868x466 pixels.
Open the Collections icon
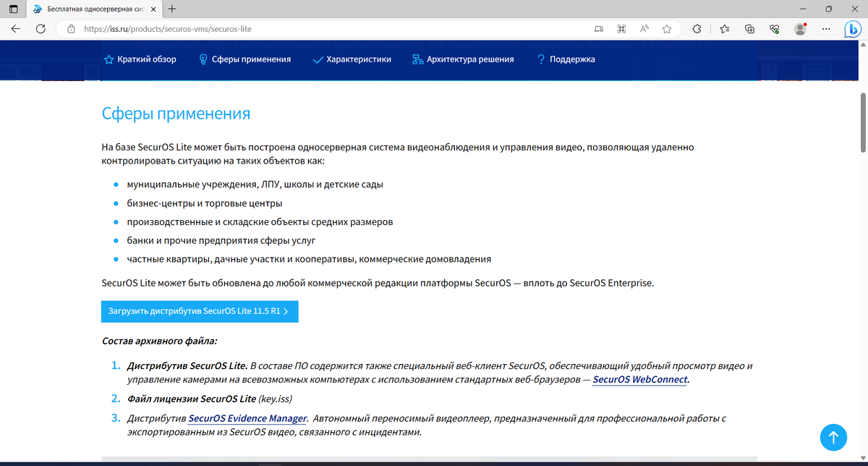(749, 30)
